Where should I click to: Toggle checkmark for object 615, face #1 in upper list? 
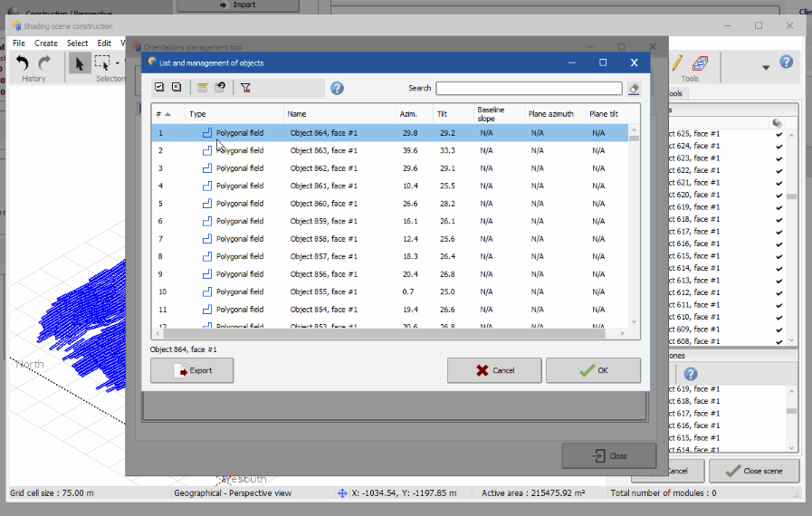click(x=779, y=256)
